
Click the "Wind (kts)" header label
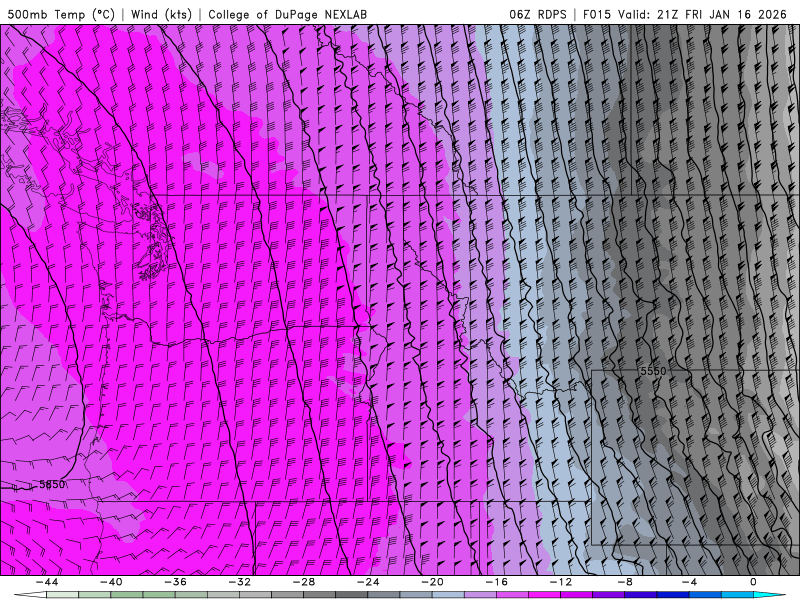coord(161,14)
